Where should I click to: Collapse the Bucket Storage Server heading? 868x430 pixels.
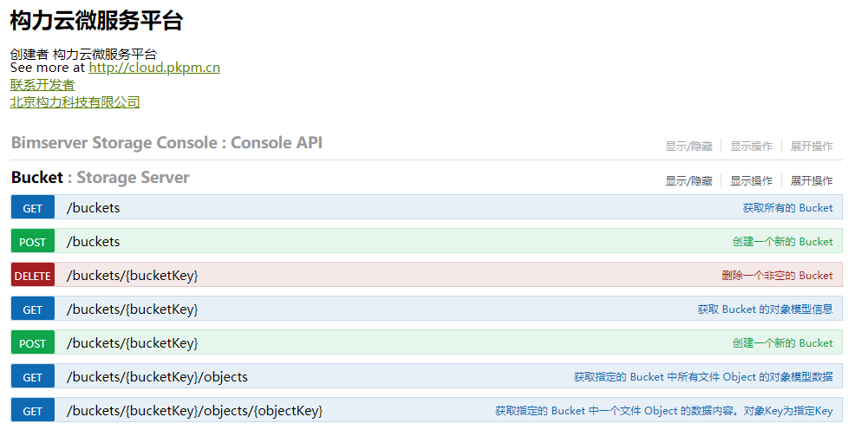pos(101,177)
